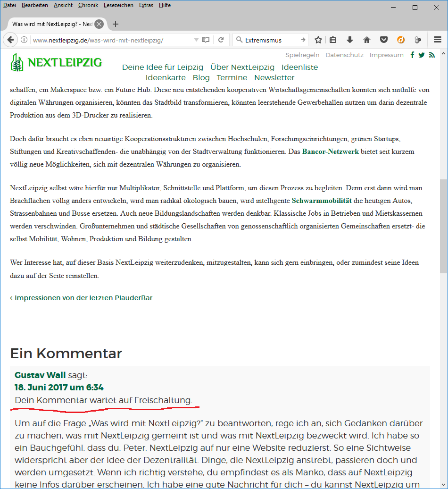Image resolution: width=448 pixels, height=489 pixels.
Task: Follow the Schwarmmobilität link
Action: (322, 201)
